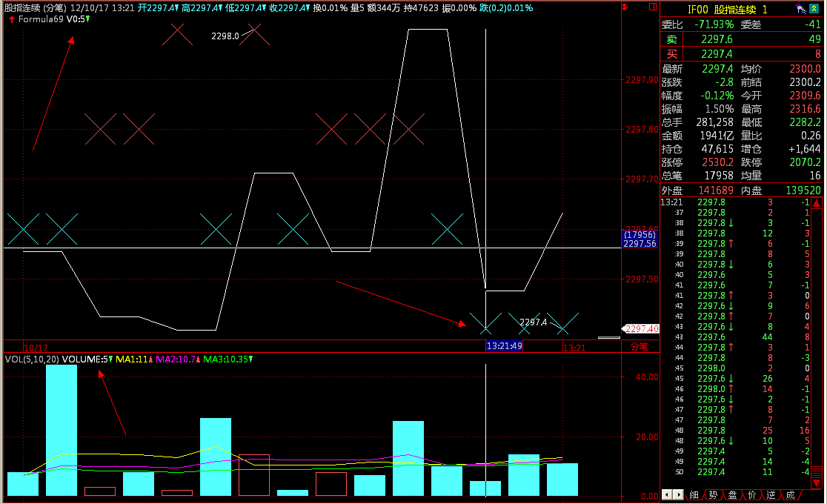Screen dimensions: 827x504
Task: Click the red arrow icon before Formula69
Action: click(x=12, y=19)
